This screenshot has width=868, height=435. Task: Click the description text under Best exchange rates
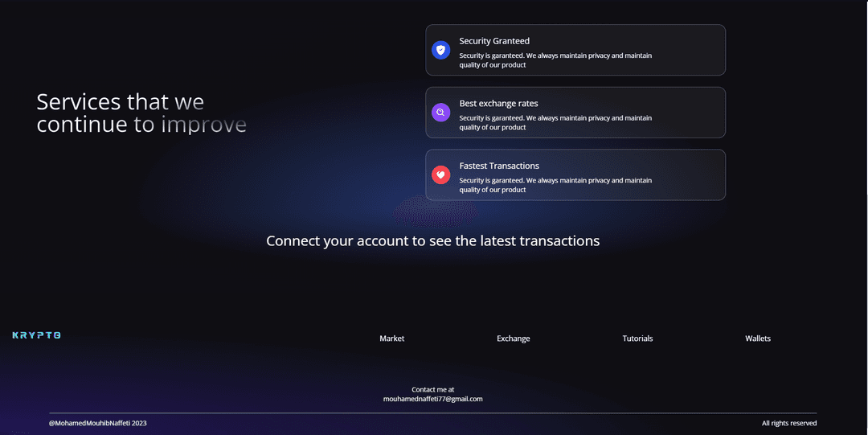(x=555, y=122)
